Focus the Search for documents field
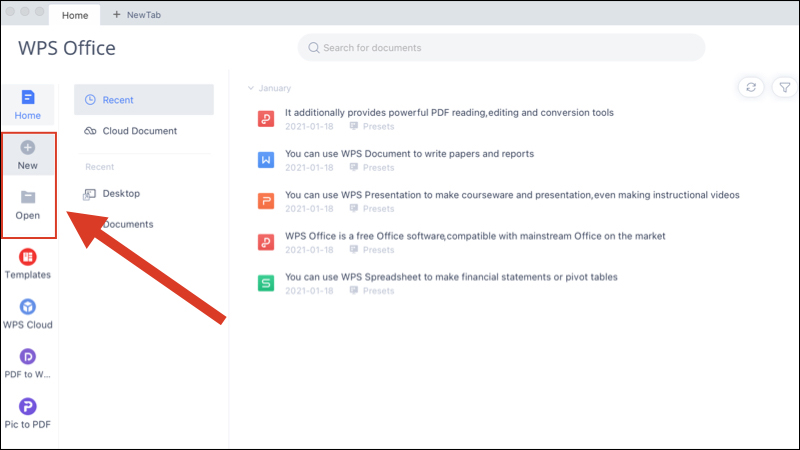Screen dimensions: 800x450 pyautogui.click(x=502, y=48)
